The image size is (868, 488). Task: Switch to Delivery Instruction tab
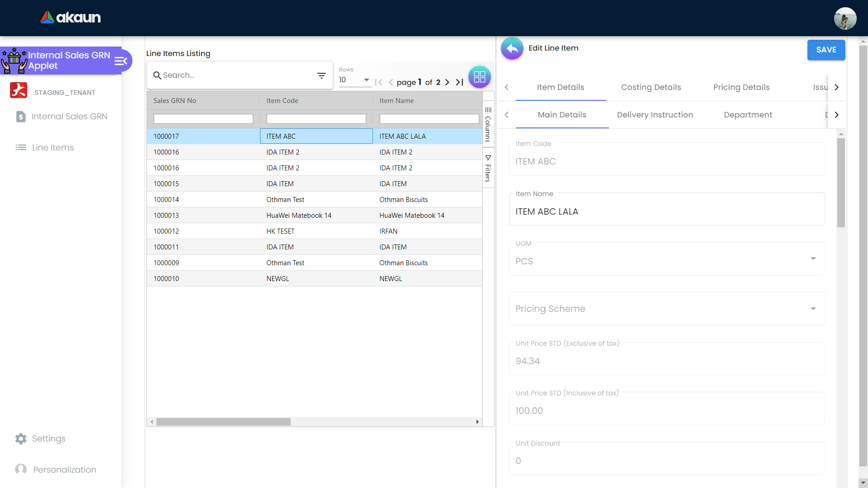[655, 115]
